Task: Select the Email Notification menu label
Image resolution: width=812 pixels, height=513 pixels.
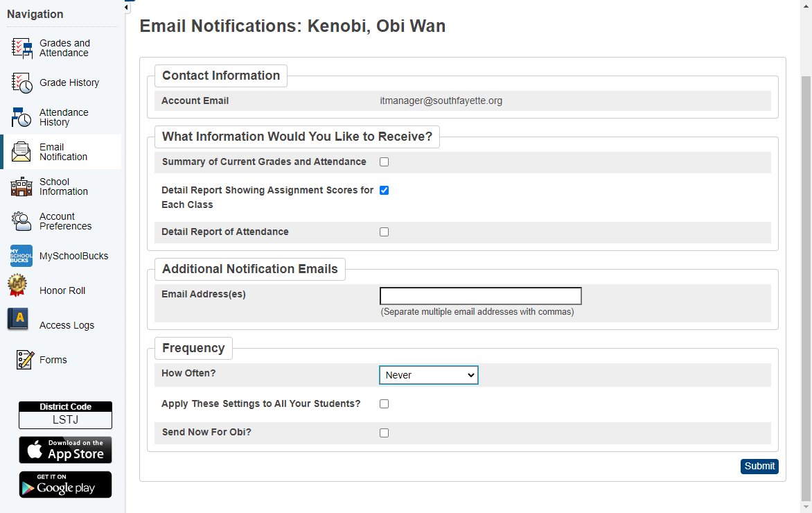Action: click(x=63, y=152)
